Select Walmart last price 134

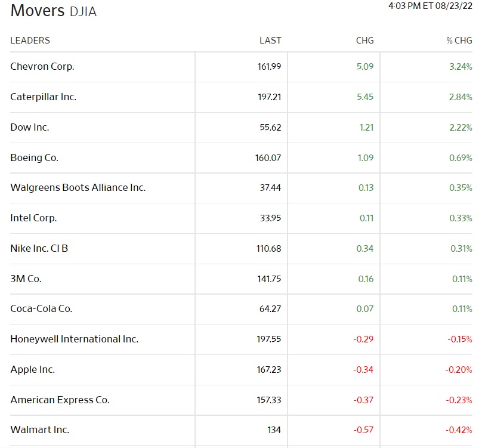point(274,430)
